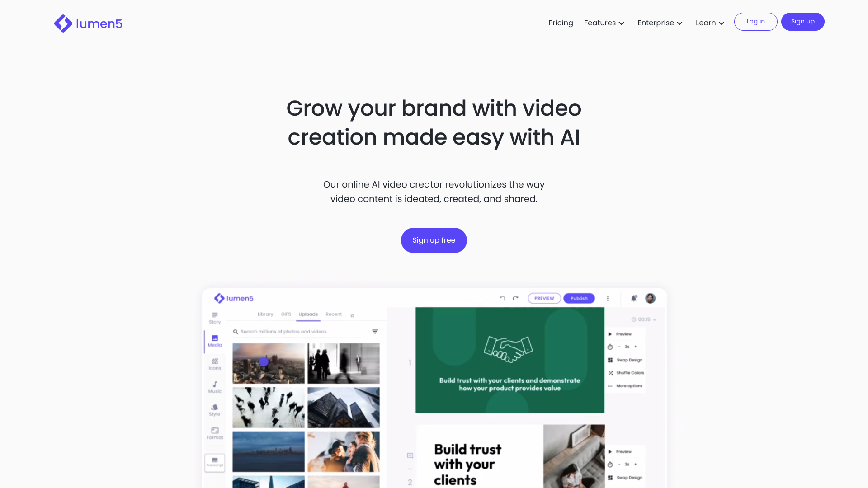The image size is (868, 488).
Task: Switch to the Uploads tab
Action: click(x=308, y=314)
